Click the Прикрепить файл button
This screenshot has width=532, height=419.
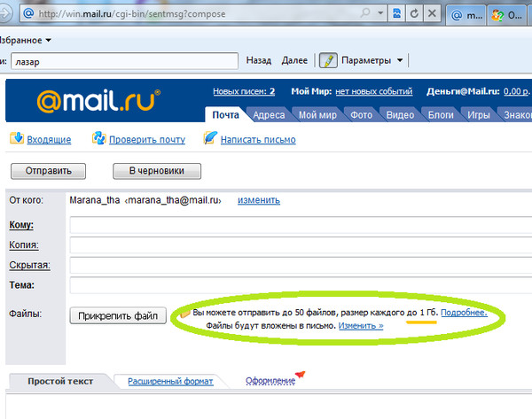[118, 315]
